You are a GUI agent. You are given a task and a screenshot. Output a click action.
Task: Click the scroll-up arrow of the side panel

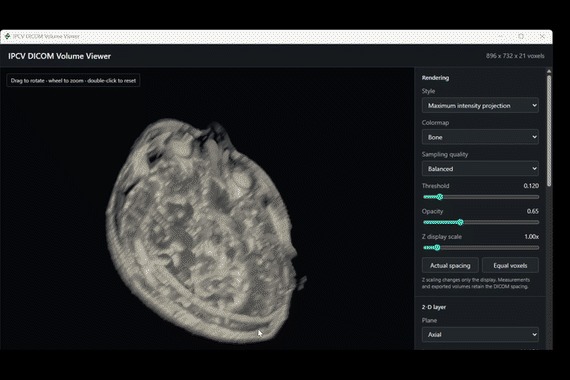(x=549, y=71)
